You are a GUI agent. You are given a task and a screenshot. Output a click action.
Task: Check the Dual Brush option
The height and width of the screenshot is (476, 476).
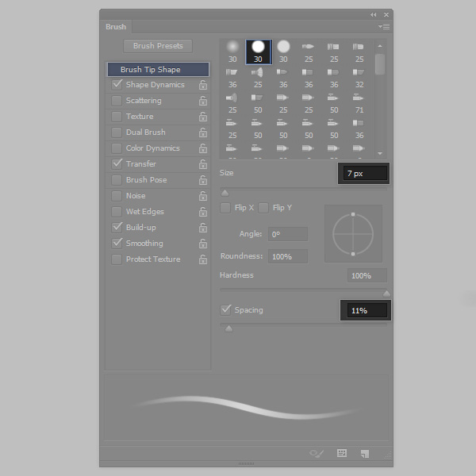(x=117, y=132)
